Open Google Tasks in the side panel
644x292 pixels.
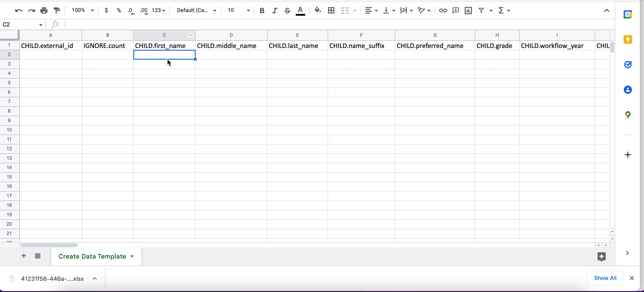click(627, 65)
